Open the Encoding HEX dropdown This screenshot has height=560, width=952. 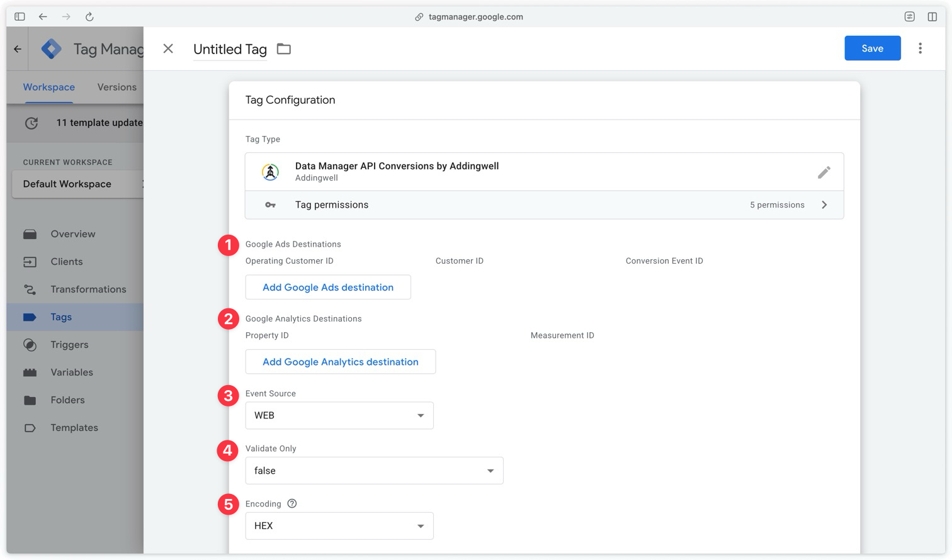(x=339, y=526)
